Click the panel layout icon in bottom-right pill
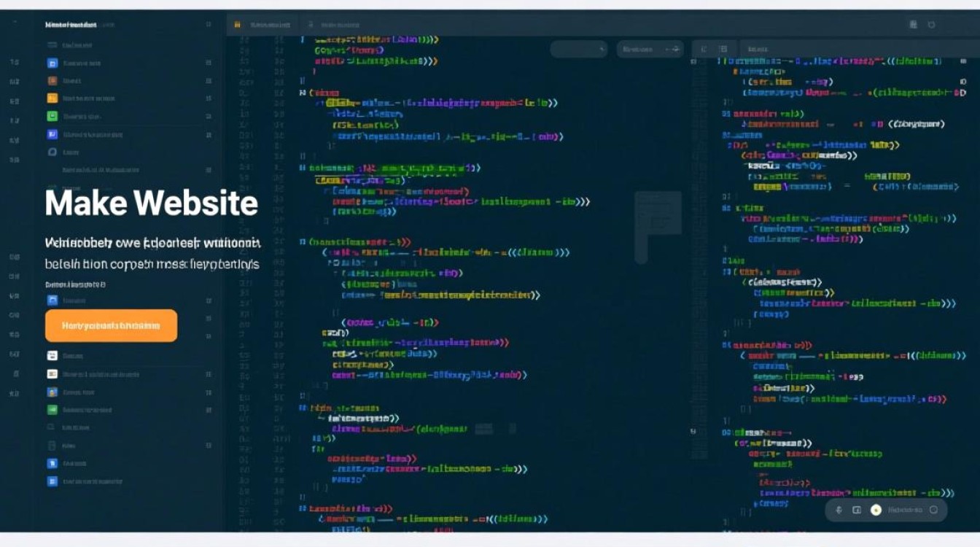 point(857,510)
